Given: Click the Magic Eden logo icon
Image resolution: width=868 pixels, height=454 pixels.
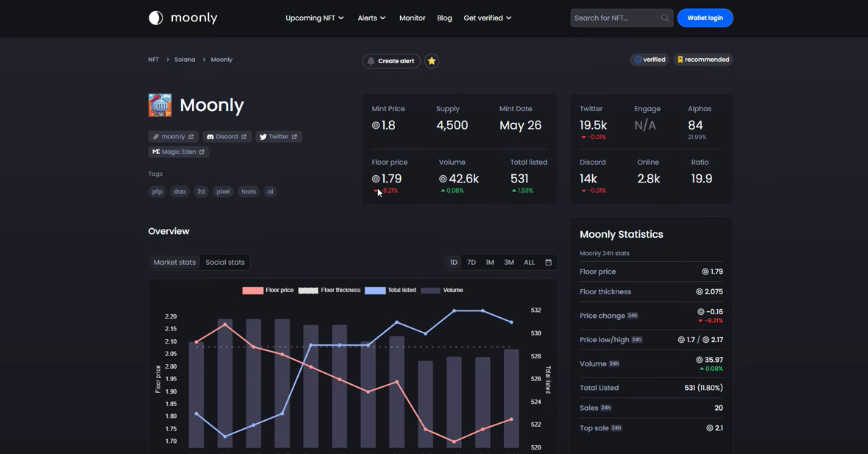Looking at the screenshot, I should click(x=156, y=152).
